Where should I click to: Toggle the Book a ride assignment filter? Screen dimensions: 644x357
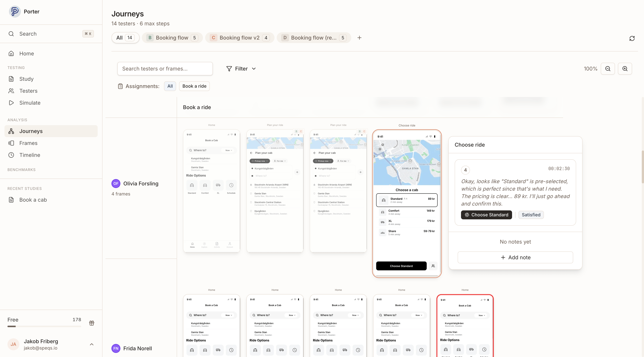click(194, 86)
